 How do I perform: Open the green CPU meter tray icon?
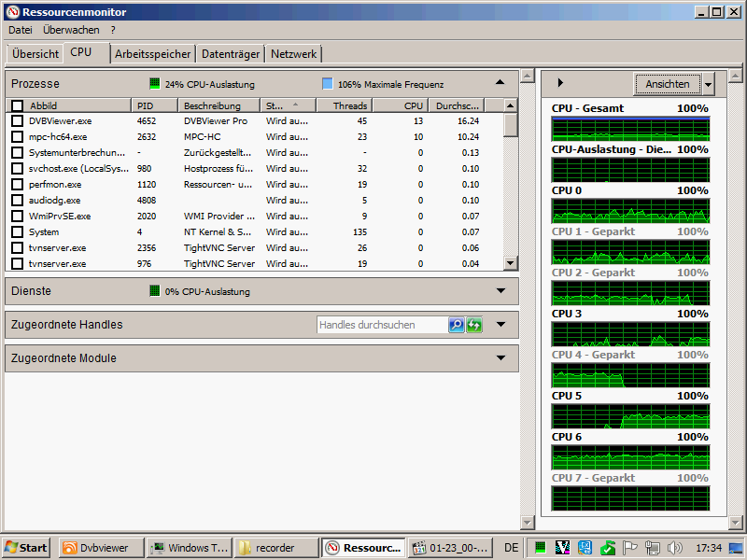coord(541,548)
